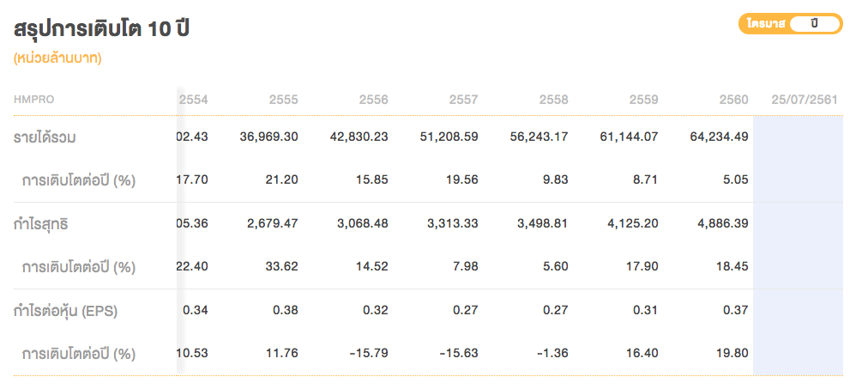Switch the toggle to ไตรมาส (quarterly) view
The image size is (868, 389).
coord(766,24)
